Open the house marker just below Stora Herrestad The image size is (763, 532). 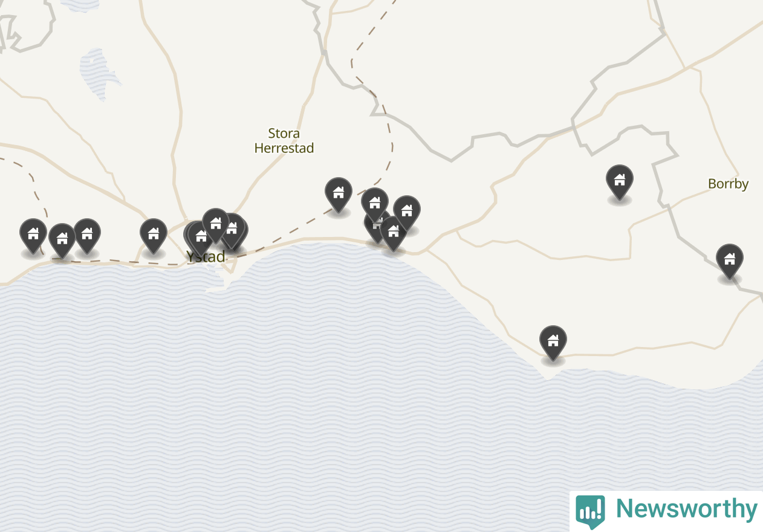click(339, 192)
